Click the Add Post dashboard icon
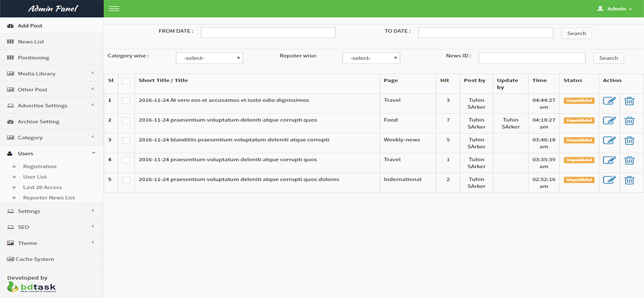 (x=10, y=26)
